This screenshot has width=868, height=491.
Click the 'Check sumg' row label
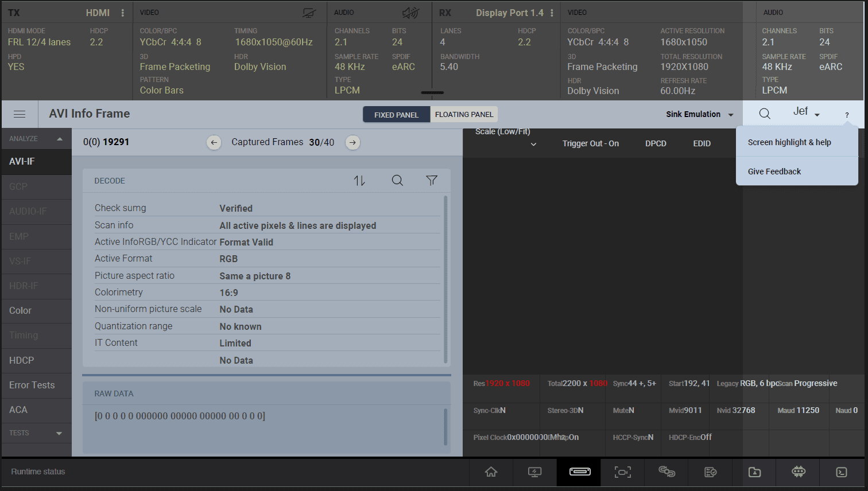[x=120, y=208]
